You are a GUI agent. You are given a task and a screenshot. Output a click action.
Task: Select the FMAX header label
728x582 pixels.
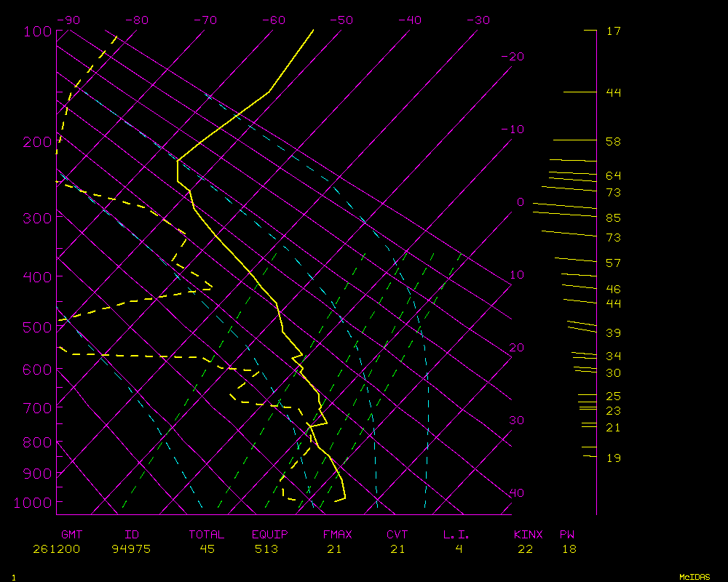coord(337,535)
